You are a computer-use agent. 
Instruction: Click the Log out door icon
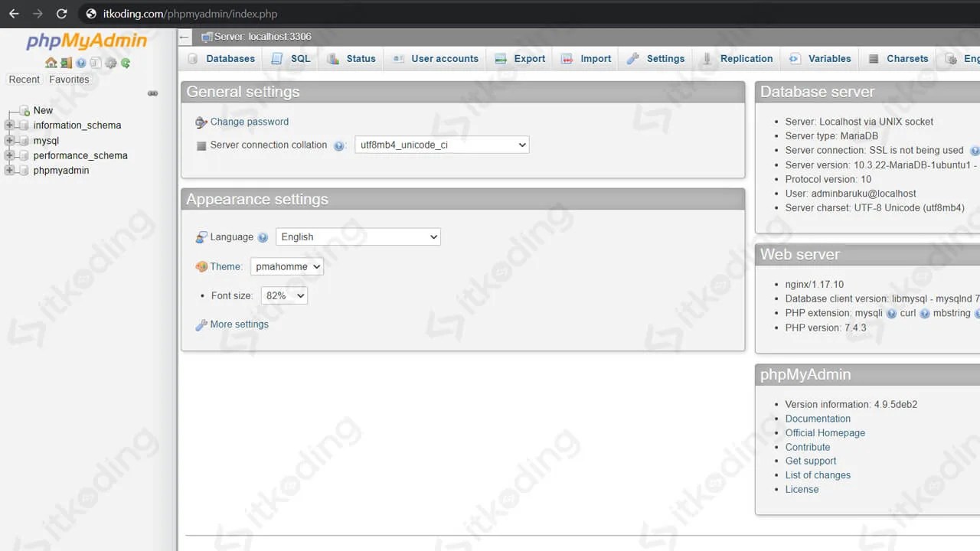tap(66, 63)
